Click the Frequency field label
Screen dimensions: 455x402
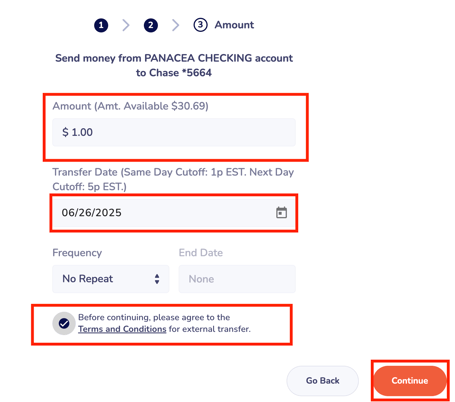pos(77,253)
